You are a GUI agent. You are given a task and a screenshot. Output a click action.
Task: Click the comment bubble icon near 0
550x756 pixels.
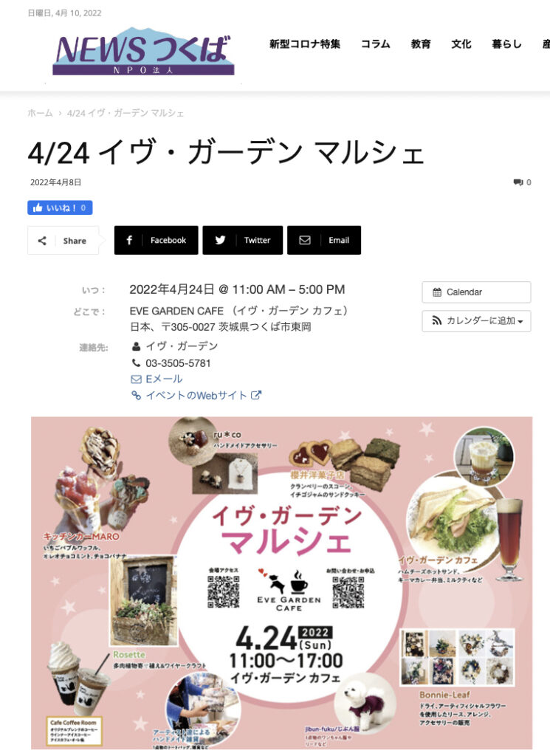518,182
